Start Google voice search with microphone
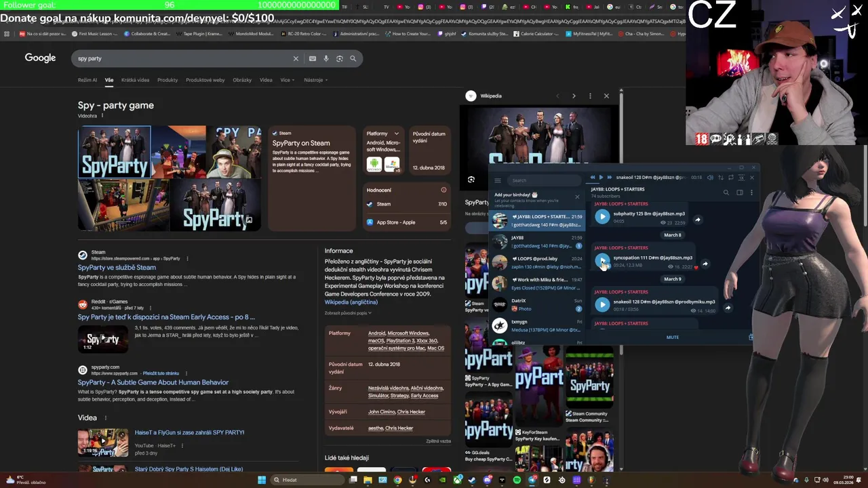868x488 pixels. [x=326, y=58]
